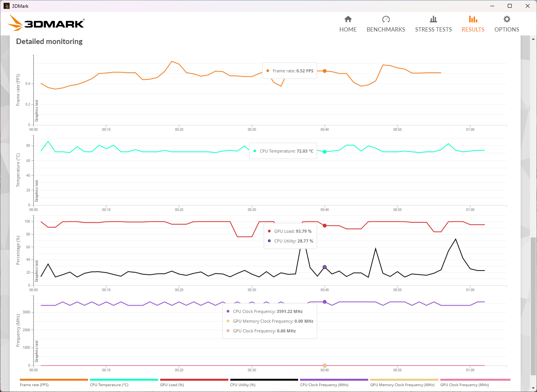Open Options using the gear icon
This screenshot has width=537, height=392.
coord(507,19)
